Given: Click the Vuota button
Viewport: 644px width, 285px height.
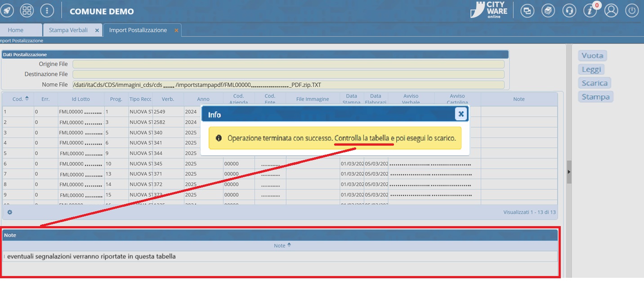Looking at the screenshot, I should (x=592, y=56).
